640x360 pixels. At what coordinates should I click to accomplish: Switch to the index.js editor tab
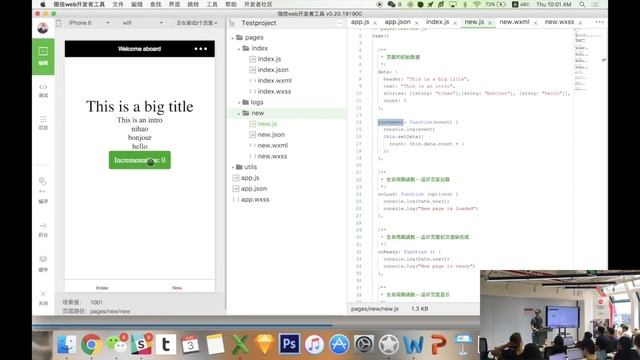437,22
